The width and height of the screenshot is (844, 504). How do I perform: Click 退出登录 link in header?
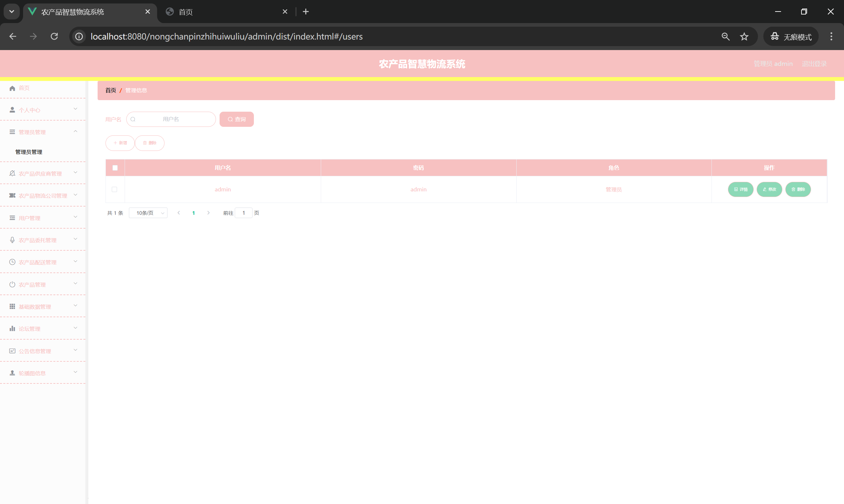[814, 64]
